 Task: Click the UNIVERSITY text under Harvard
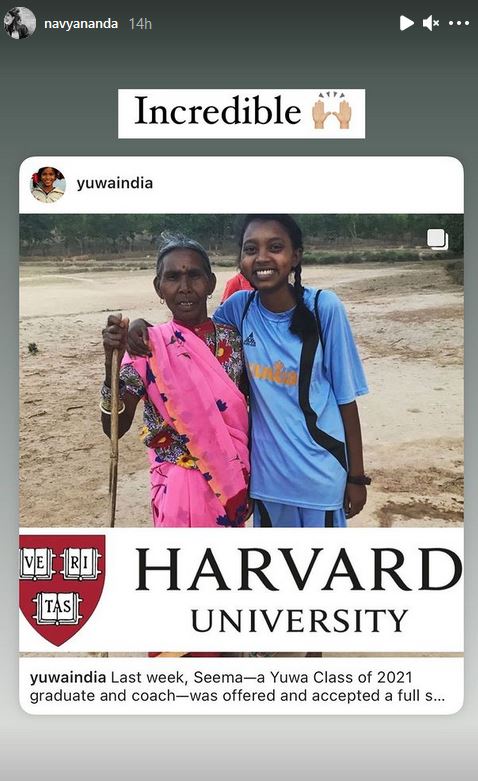pyautogui.click(x=299, y=621)
